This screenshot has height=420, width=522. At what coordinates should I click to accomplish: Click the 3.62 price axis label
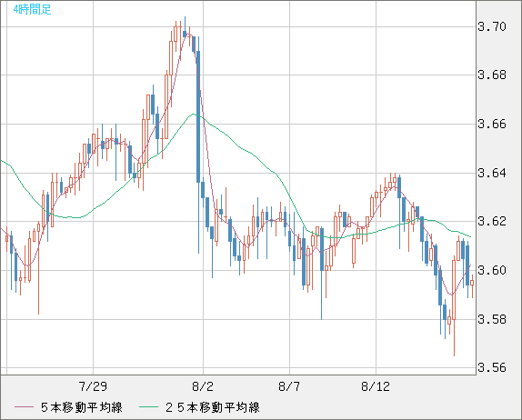492,221
